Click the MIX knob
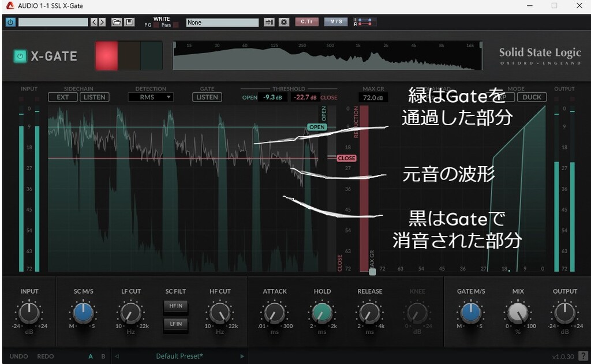Viewport: 591px width, 364px height. click(518, 313)
